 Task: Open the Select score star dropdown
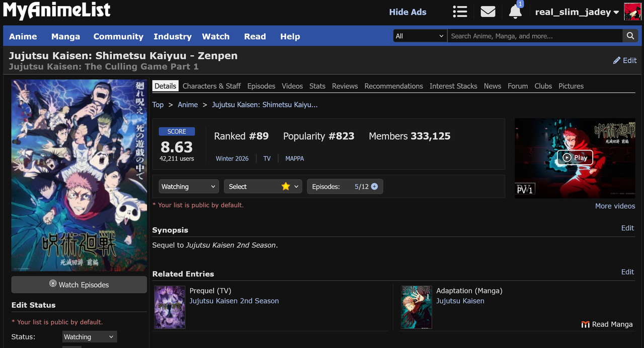[263, 186]
